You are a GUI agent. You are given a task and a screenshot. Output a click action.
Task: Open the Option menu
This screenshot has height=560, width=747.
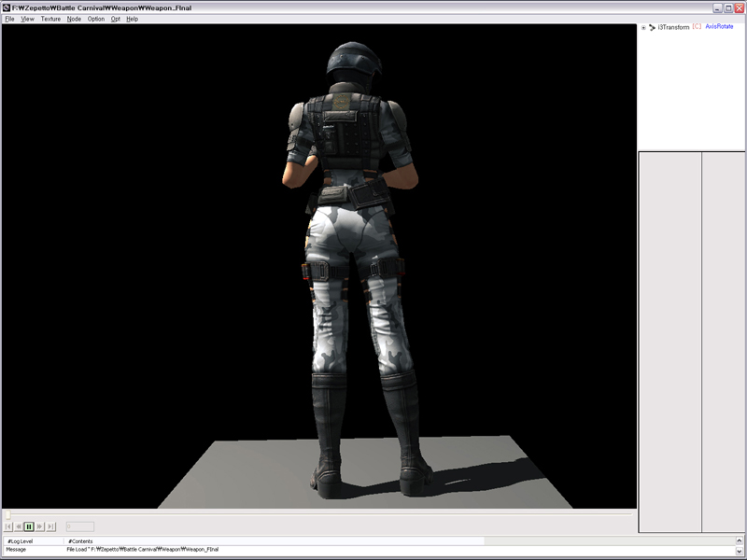(x=96, y=19)
